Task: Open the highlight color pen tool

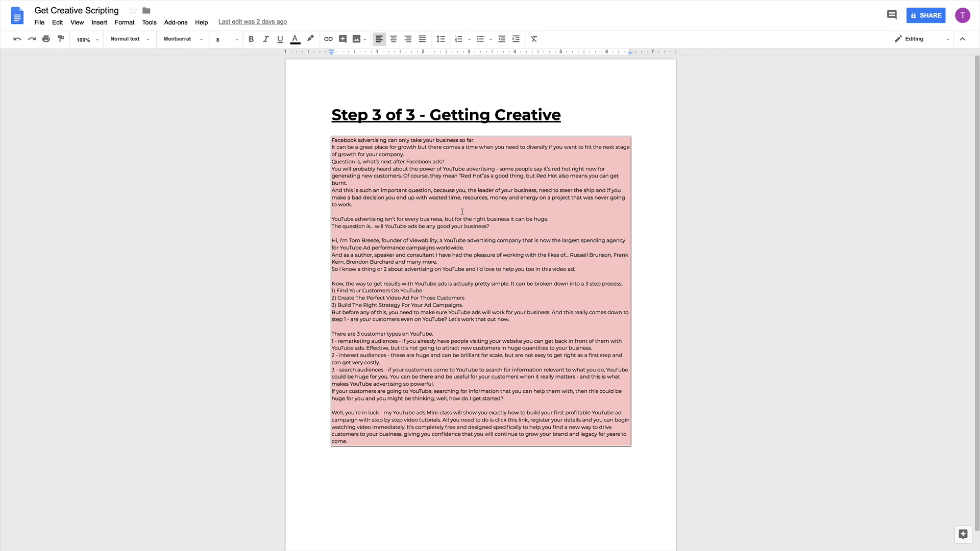Action: (310, 39)
